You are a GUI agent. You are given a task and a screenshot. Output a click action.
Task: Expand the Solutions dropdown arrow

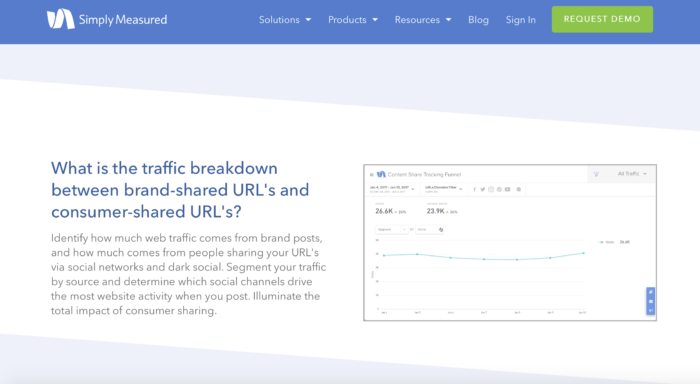click(308, 20)
